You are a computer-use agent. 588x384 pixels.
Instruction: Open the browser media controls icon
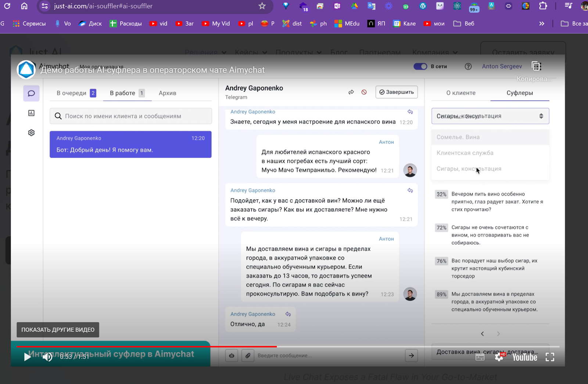click(569, 6)
